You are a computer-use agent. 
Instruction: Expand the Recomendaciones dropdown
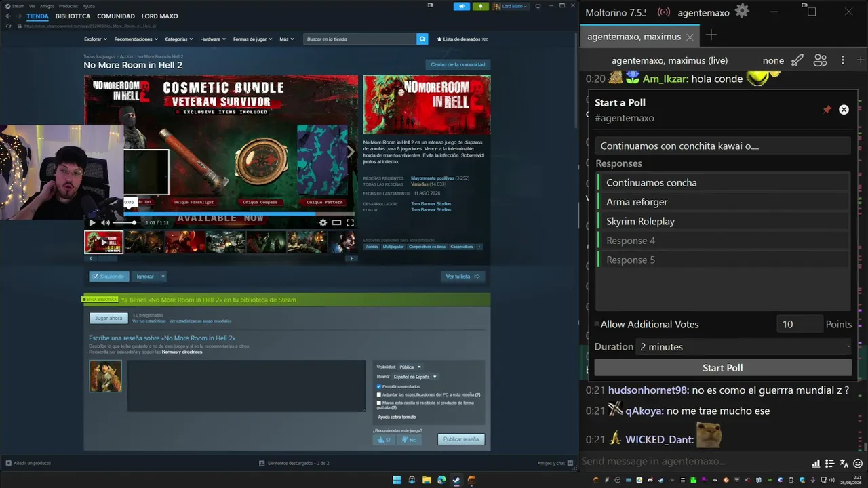click(136, 39)
